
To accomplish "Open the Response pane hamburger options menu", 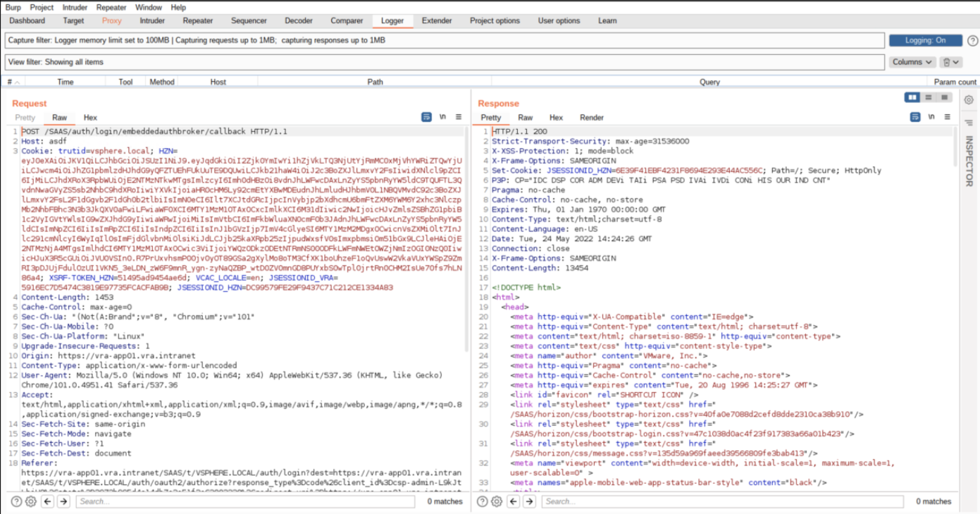I will (948, 117).
